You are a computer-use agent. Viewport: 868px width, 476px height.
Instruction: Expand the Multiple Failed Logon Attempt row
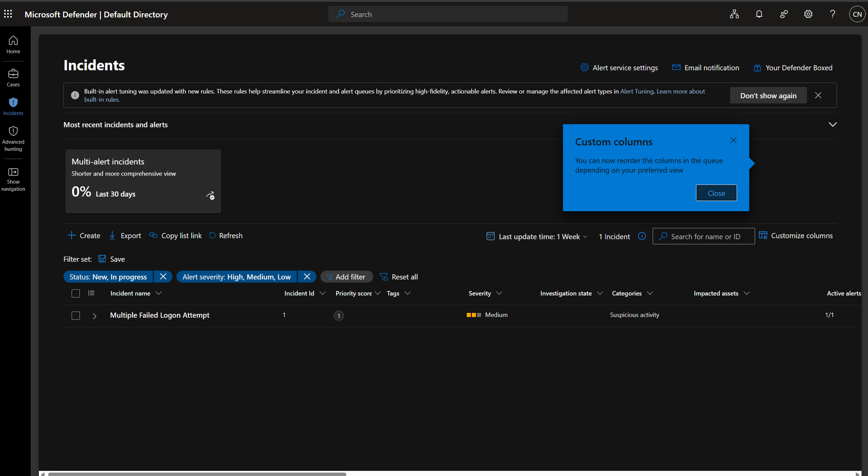95,316
